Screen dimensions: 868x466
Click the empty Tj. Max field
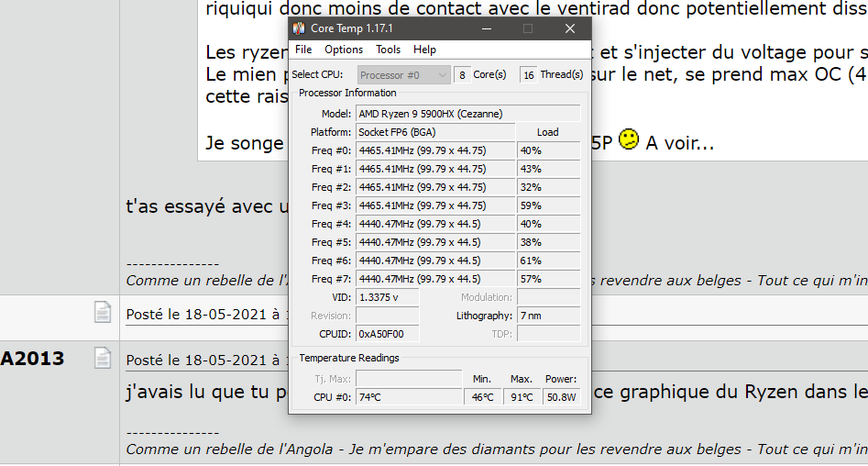point(409,379)
